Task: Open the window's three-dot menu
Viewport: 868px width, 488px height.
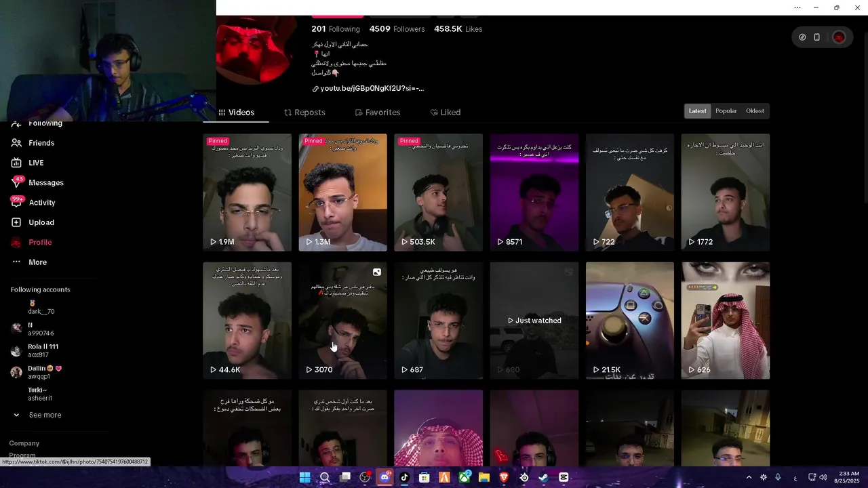Action: [797, 7]
